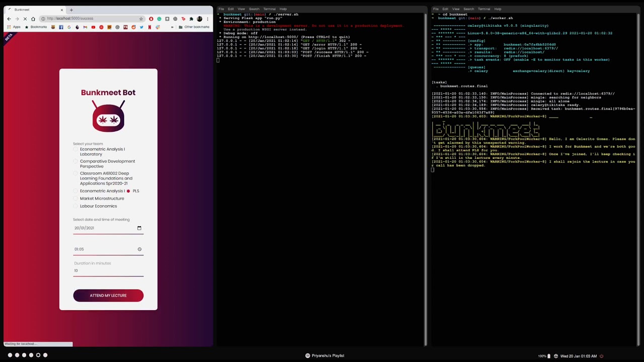Open the Bookmarks folder with the star

click(x=36, y=27)
